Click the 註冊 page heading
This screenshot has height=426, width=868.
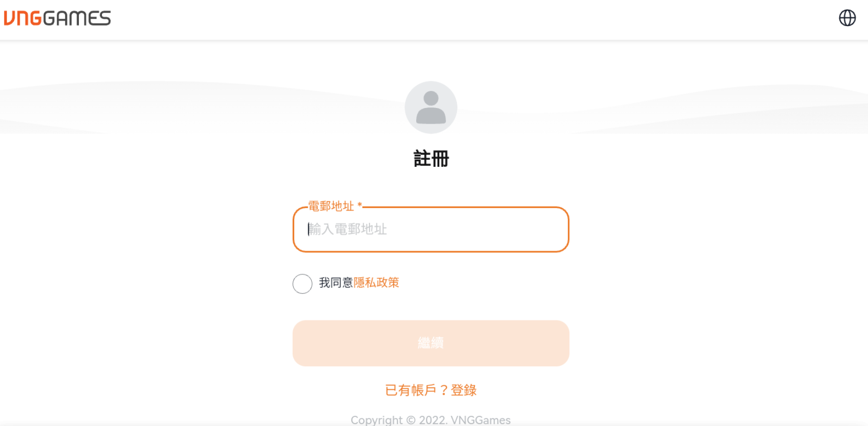pyautogui.click(x=431, y=159)
